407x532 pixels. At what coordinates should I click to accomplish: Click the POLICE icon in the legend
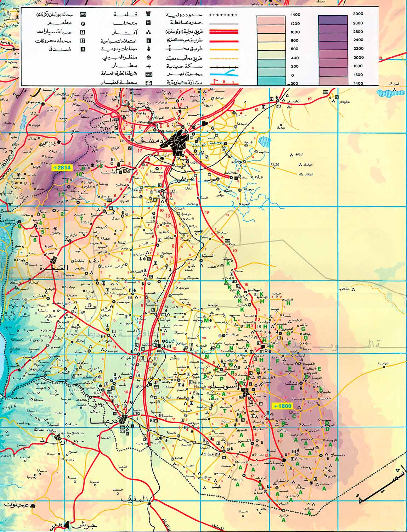tap(149, 74)
